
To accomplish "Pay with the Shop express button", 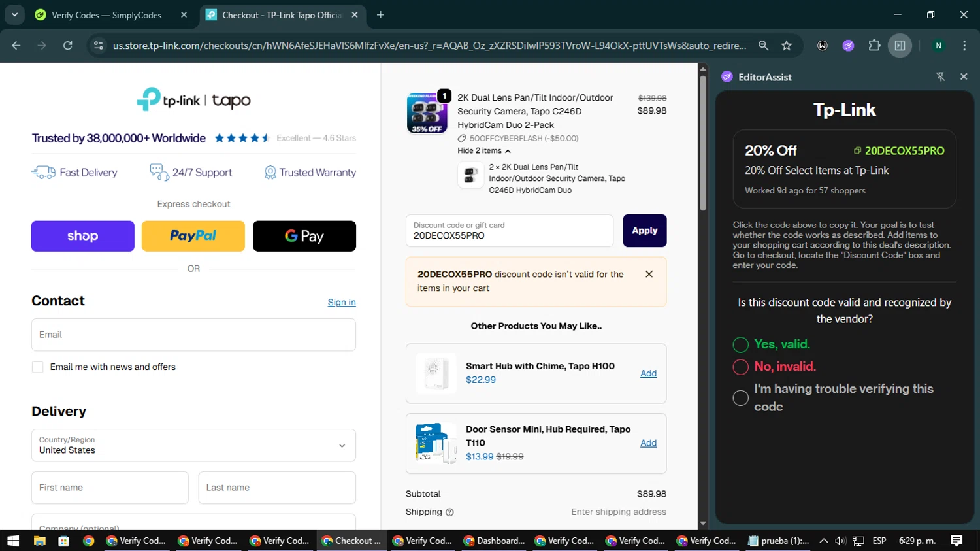I will pyautogui.click(x=83, y=236).
